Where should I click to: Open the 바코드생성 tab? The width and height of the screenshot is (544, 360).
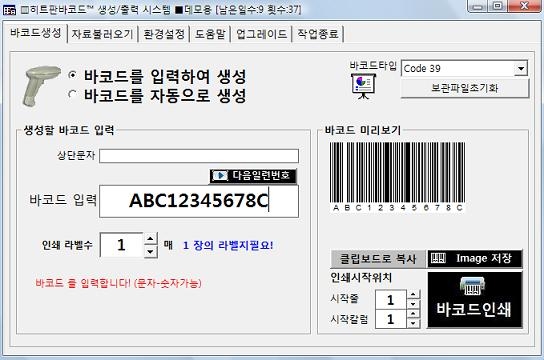click(x=35, y=33)
